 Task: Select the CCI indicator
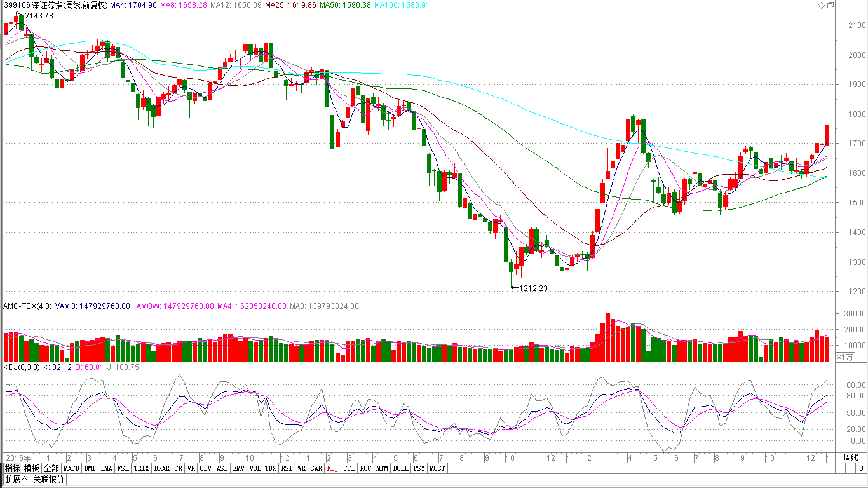[x=349, y=468]
